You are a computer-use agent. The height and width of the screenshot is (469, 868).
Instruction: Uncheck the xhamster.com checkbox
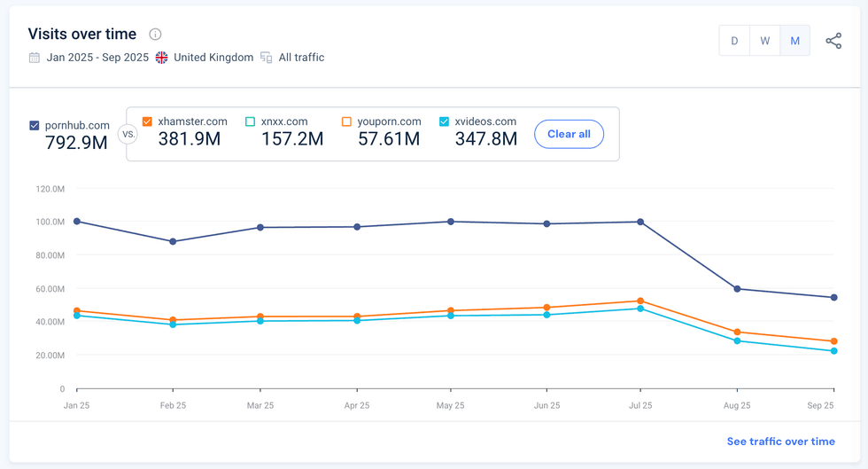(147, 121)
